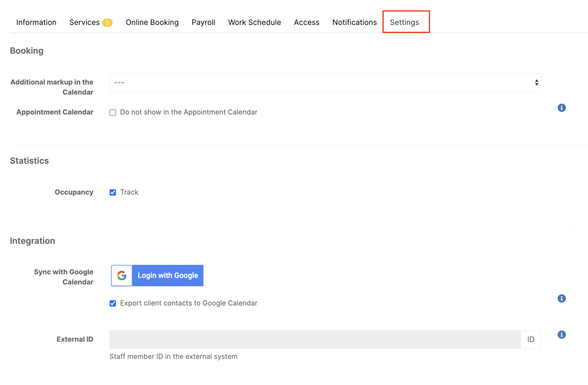
Task: Click the Google G logo icon
Action: 122,276
